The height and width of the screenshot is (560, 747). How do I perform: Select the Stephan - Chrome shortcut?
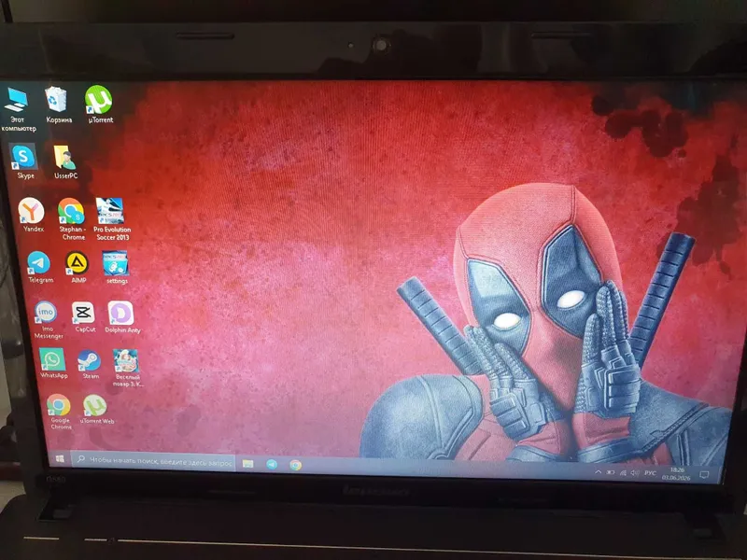(x=72, y=219)
